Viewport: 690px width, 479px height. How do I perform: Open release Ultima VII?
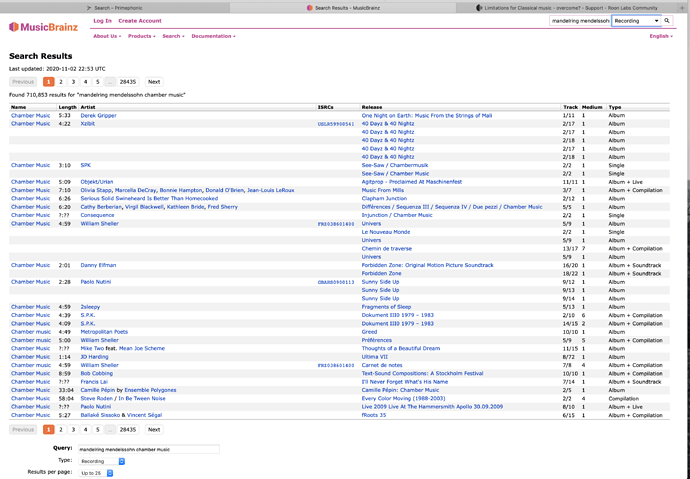[374, 357]
